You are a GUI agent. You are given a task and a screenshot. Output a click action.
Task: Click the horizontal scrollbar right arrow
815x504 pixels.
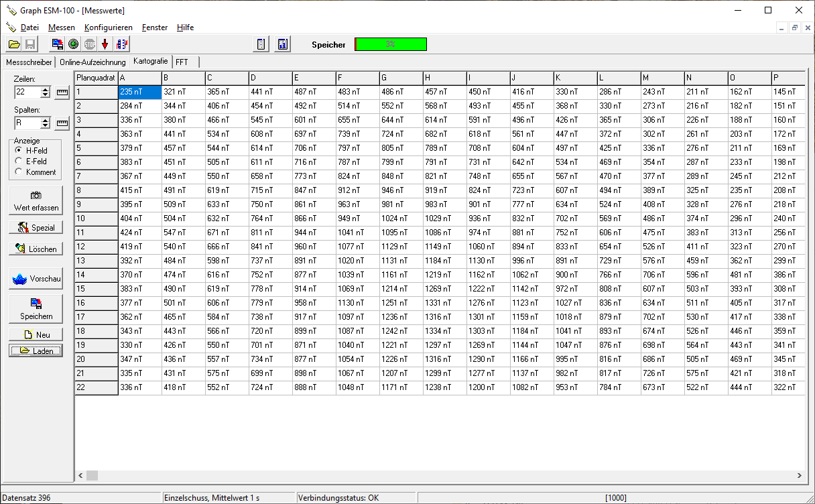point(799,475)
